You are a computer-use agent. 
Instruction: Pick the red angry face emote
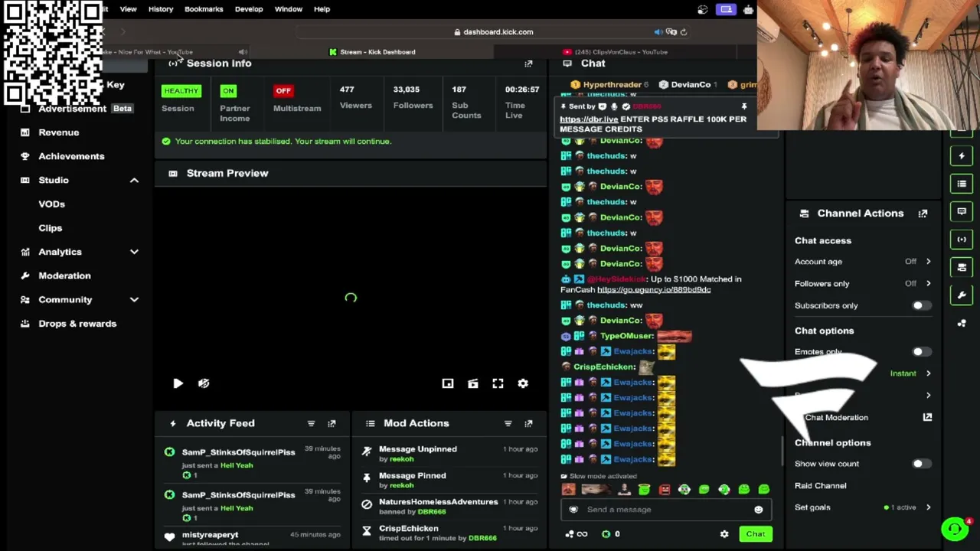(664, 490)
